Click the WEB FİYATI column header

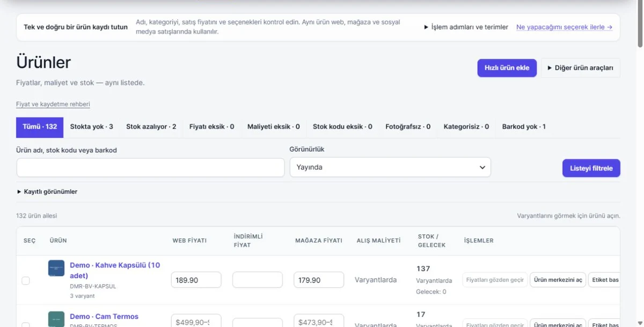click(189, 241)
